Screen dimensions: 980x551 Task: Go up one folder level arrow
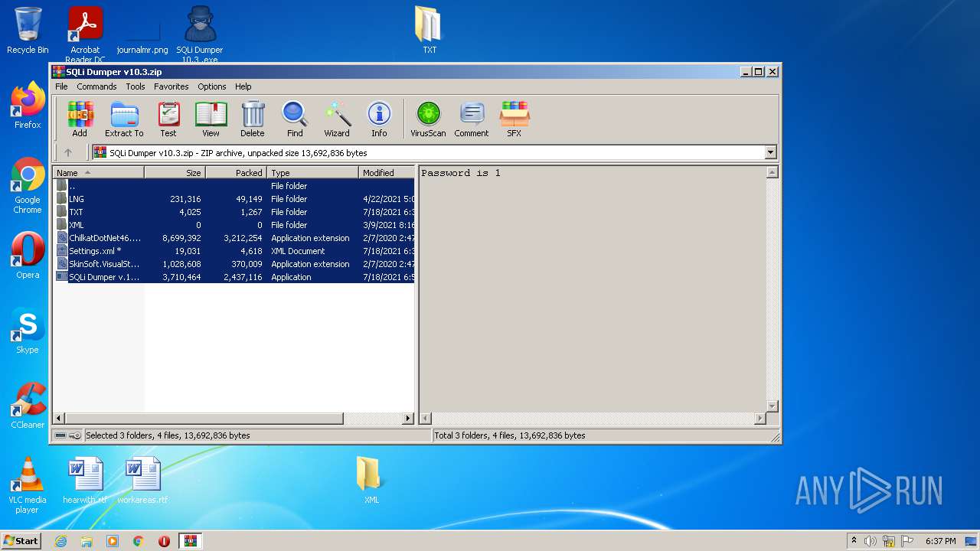point(68,152)
